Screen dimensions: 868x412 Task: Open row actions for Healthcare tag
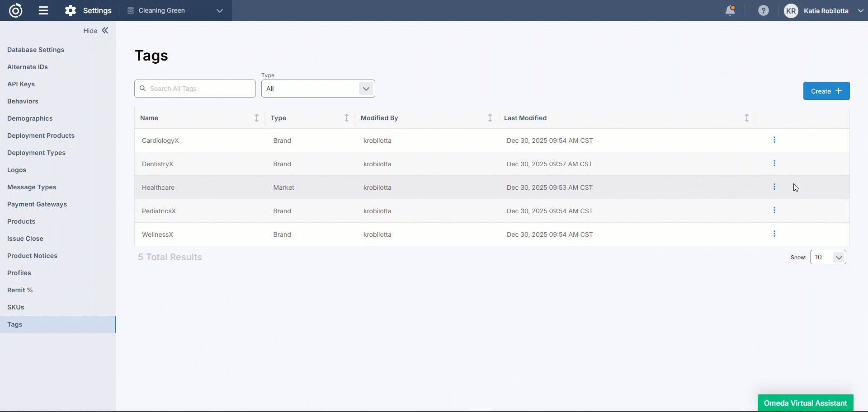point(774,187)
